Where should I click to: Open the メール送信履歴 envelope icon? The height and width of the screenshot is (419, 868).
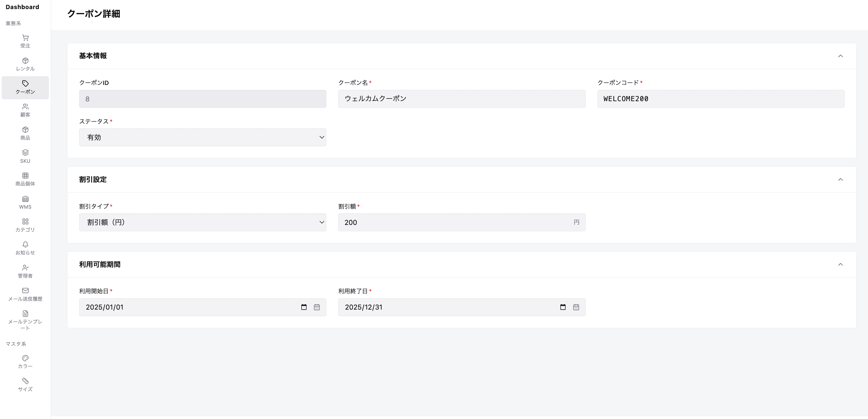pos(25,290)
